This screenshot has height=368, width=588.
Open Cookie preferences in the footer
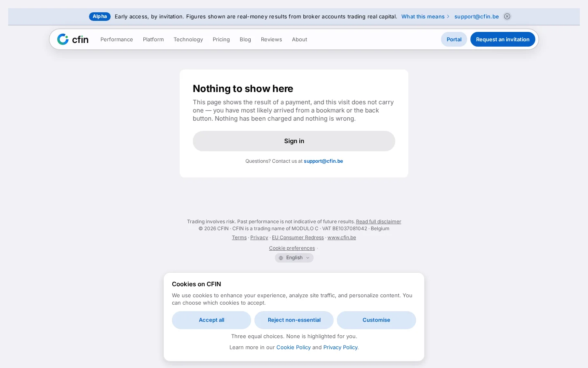pyautogui.click(x=292, y=248)
